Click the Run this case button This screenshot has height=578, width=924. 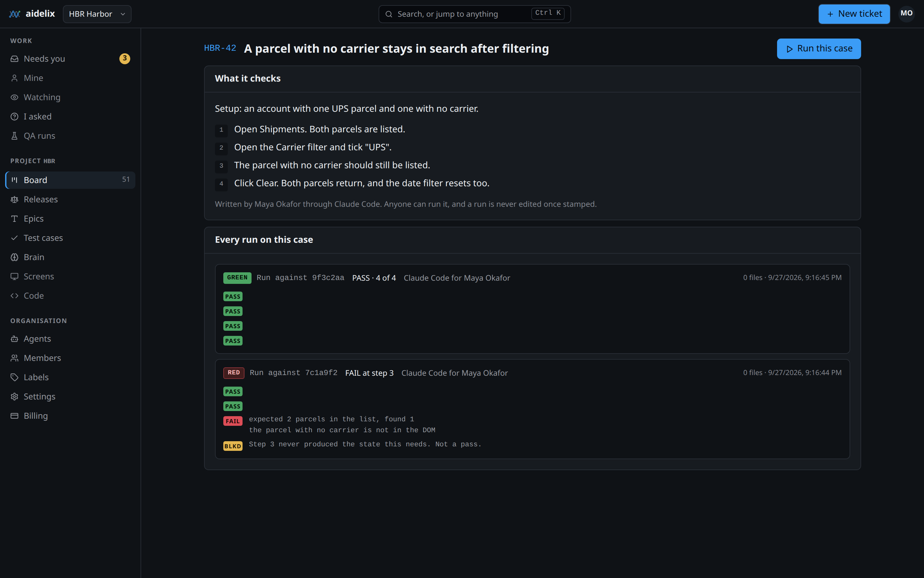coord(819,48)
